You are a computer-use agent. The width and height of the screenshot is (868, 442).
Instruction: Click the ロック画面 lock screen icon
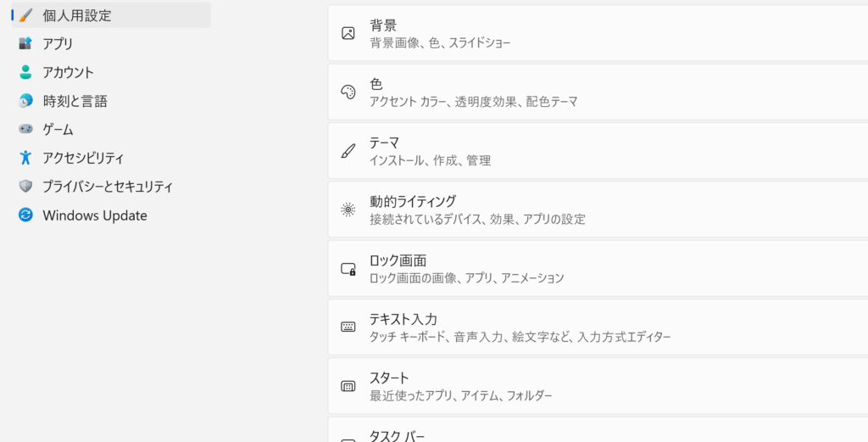click(x=348, y=269)
